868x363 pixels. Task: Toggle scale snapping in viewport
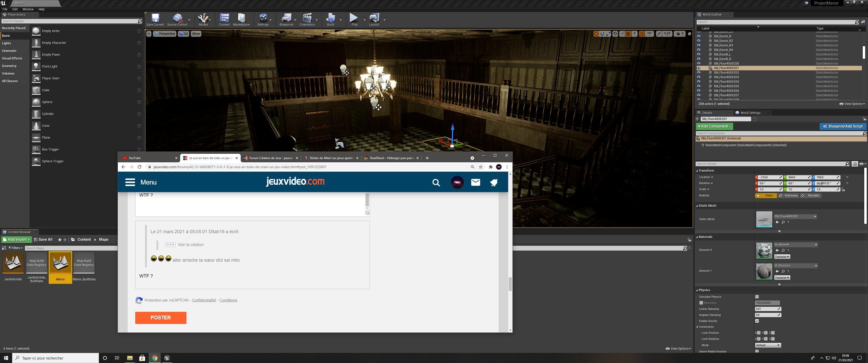point(659,34)
